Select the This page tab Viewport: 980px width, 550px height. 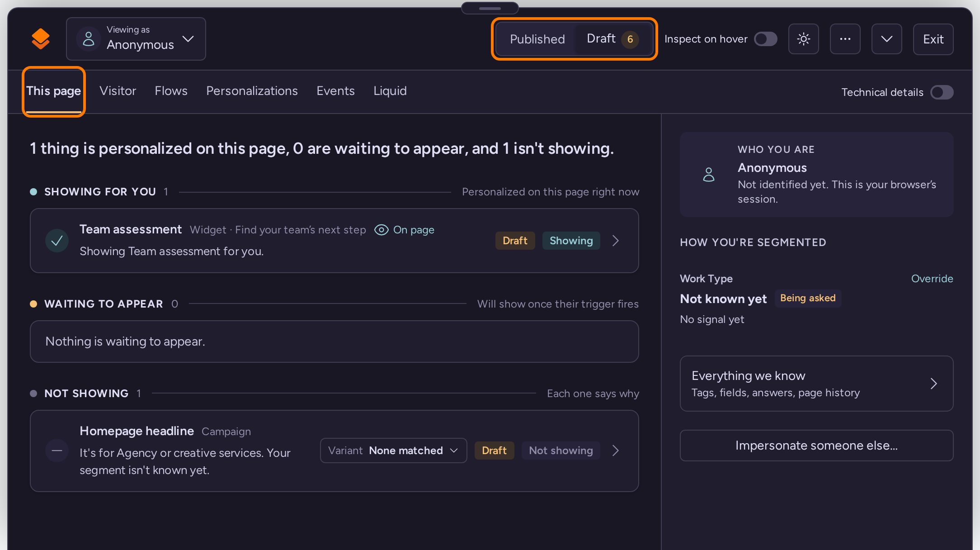click(53, 91)
